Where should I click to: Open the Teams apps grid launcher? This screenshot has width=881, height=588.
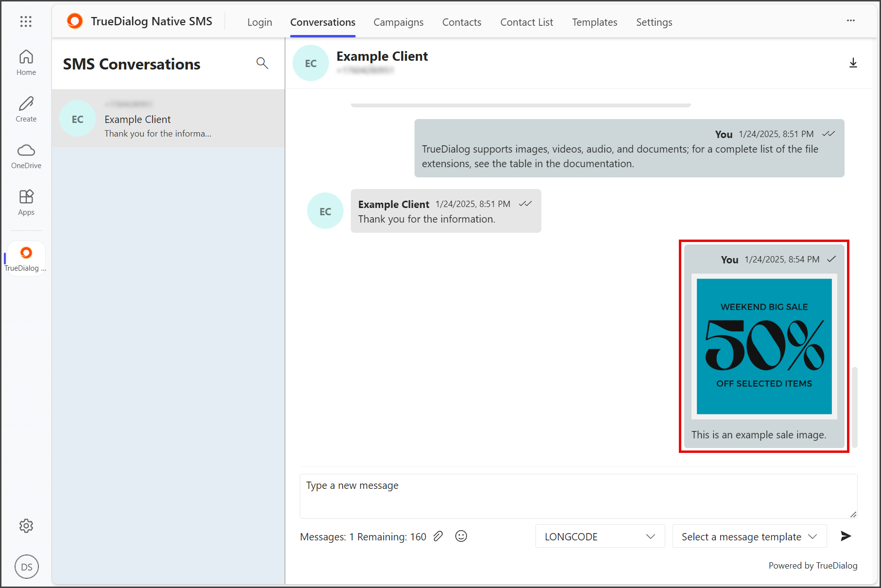[26, 21]
